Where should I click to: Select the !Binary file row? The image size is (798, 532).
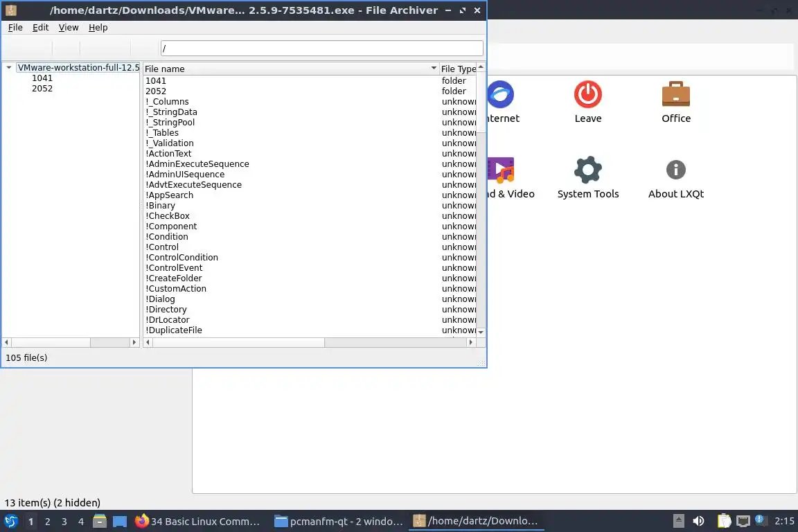click(x=310, y=205)
